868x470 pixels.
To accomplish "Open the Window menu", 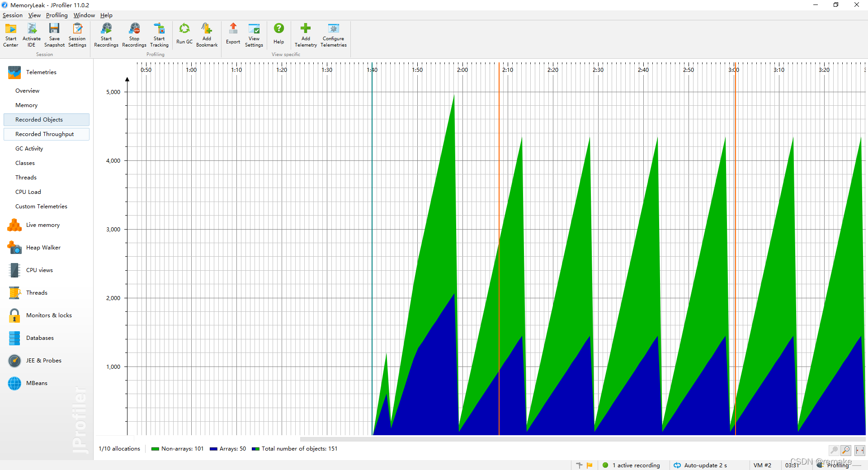I will [84, 15].
